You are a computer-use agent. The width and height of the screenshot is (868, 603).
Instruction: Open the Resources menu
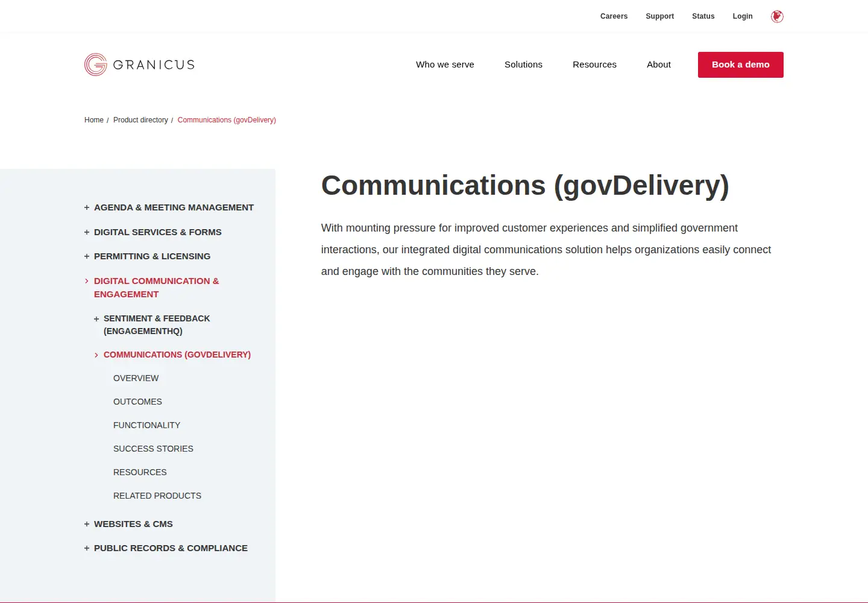[x=594, y=65]
